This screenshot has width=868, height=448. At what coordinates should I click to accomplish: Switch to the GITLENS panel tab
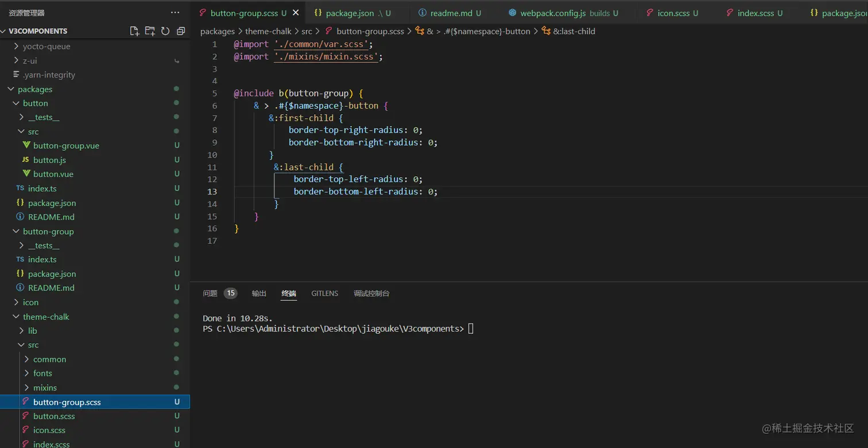pyautogui.click(x=324, y=293)
